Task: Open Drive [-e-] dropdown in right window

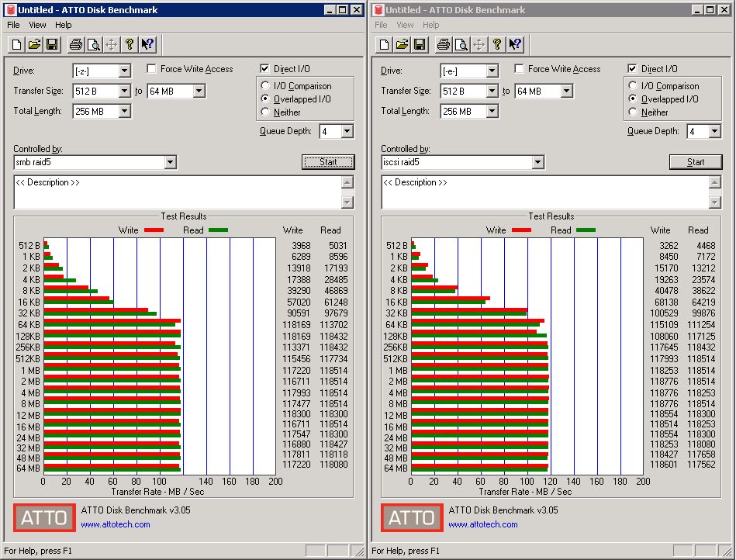Action: [x=492, y=71]
